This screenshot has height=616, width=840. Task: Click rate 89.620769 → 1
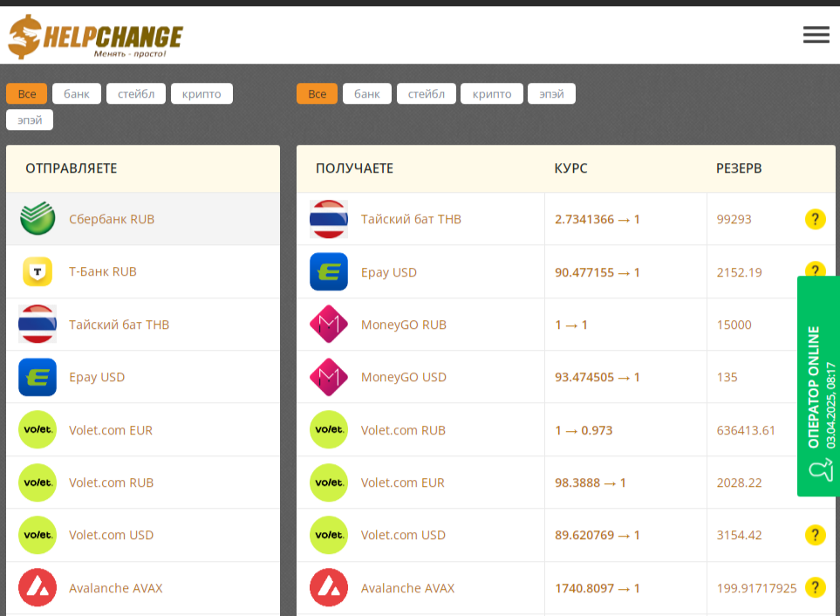(598, 535)
